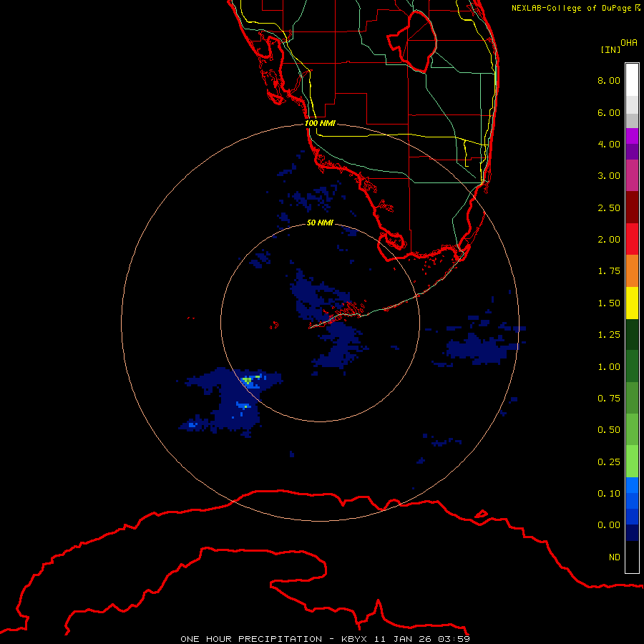Click the 100 NMI range ring label
Screen dimensions: 644x644
pyautogui.click(x=320, y=123)
